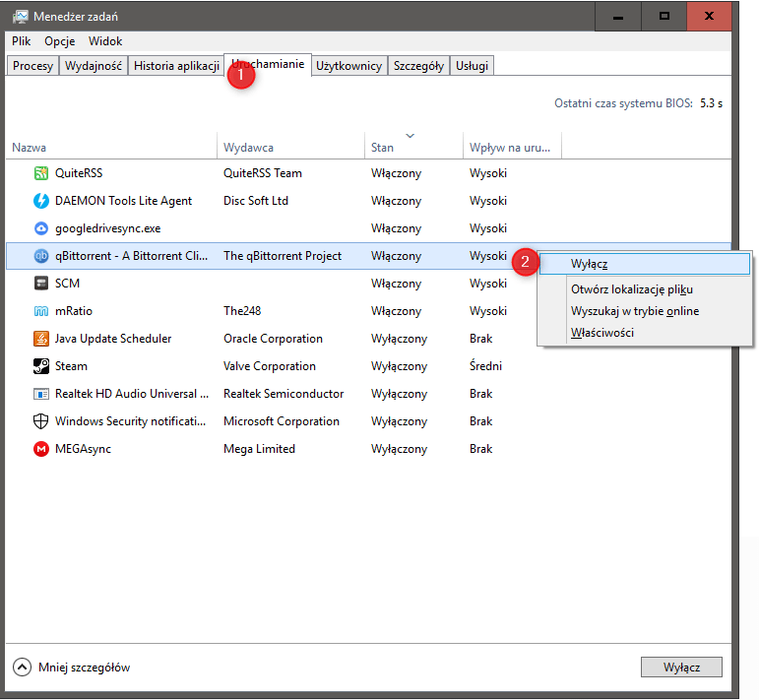Select the Windows Security notificati... name

coord(131,421)
